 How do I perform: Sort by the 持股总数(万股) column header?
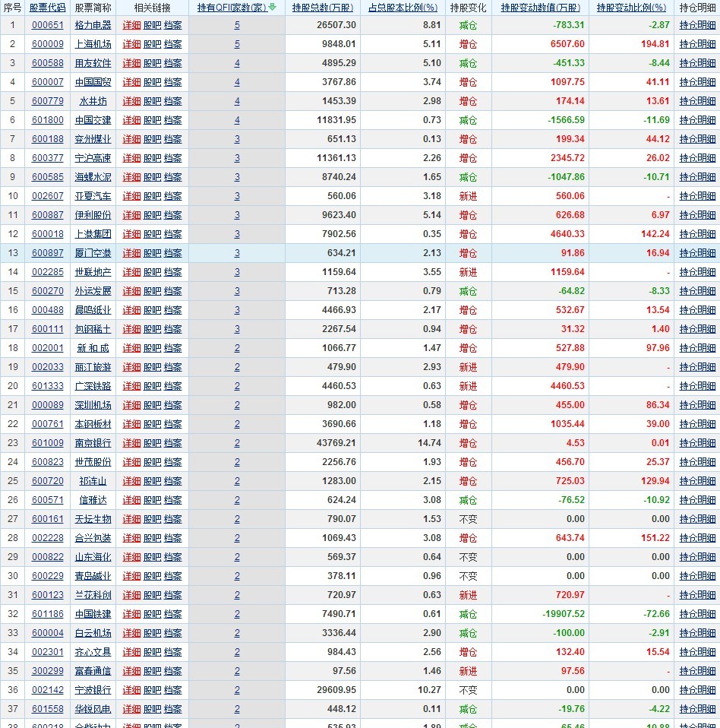[323, 8]
